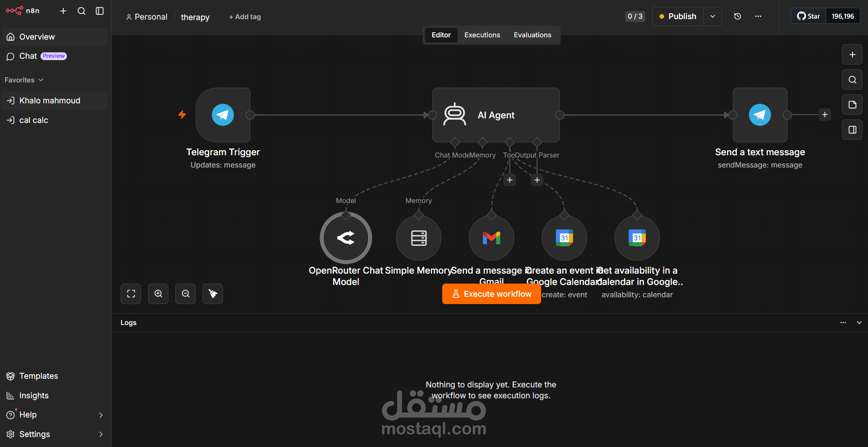Click AI Agent output connector
Viewport: 868px width, 447px height.
click(560, 115)
